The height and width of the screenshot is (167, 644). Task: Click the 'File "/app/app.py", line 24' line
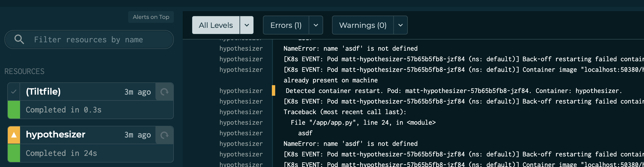point(363,122)
